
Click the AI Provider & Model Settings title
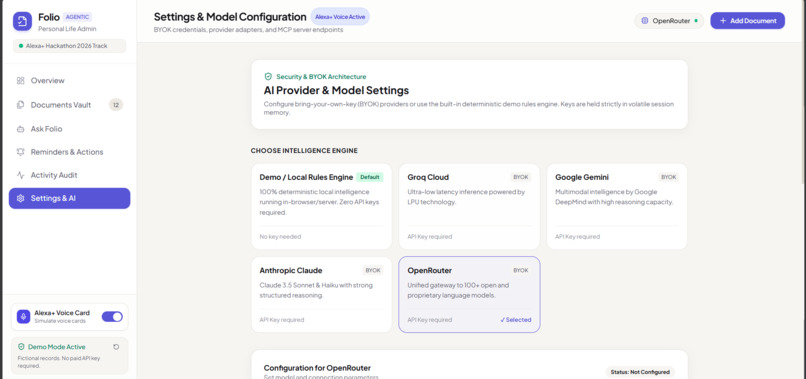336,91
